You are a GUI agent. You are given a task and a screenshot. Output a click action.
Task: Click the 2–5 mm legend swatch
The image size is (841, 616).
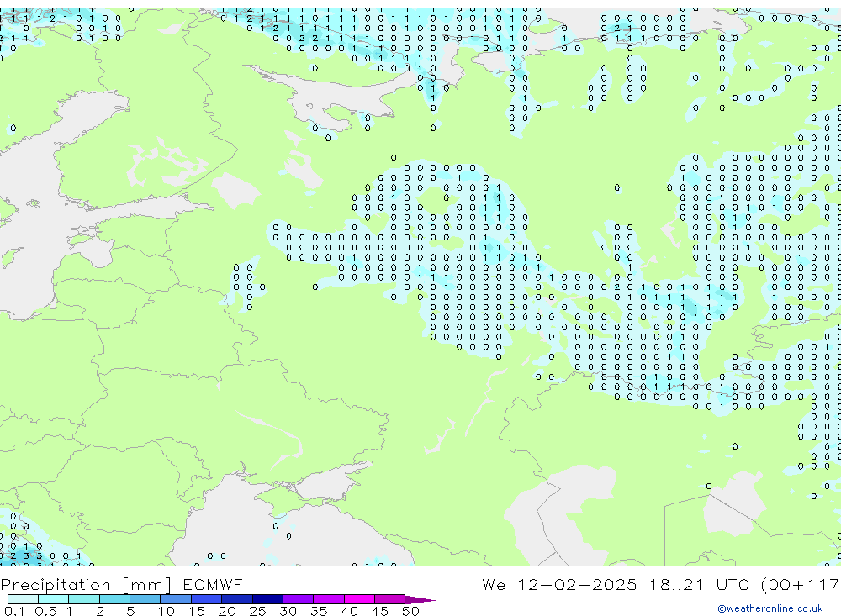[114, 599]
